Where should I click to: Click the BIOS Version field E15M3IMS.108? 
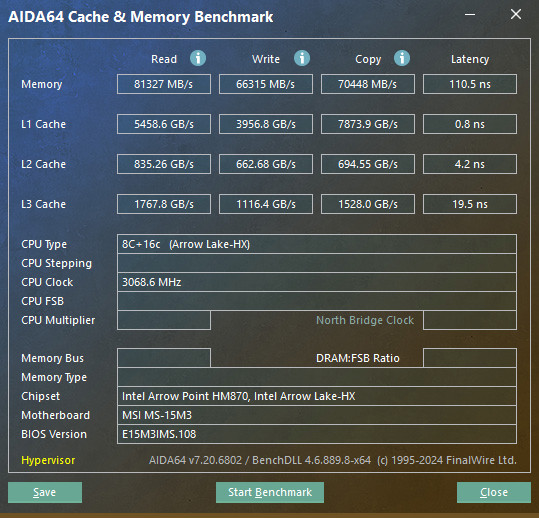click(317, 434)
